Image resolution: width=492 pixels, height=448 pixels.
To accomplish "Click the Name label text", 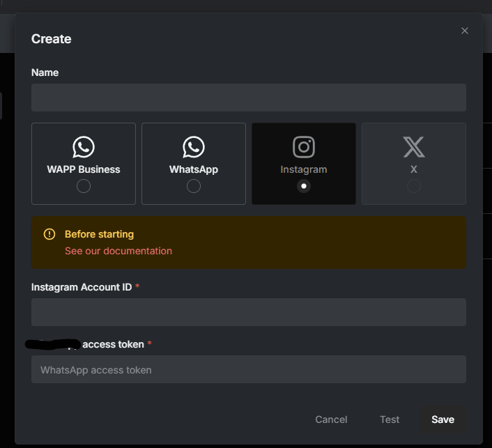I will [x=45, y=72].
